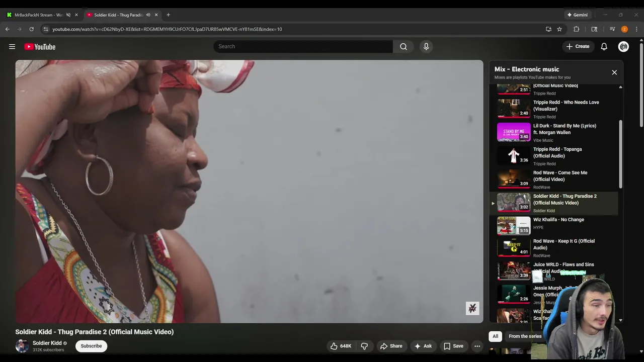This screenshot has height=362, width=644.
Task: Play Trippie Redd - Topanga thumbnail
Action: (x=514, y=155)
